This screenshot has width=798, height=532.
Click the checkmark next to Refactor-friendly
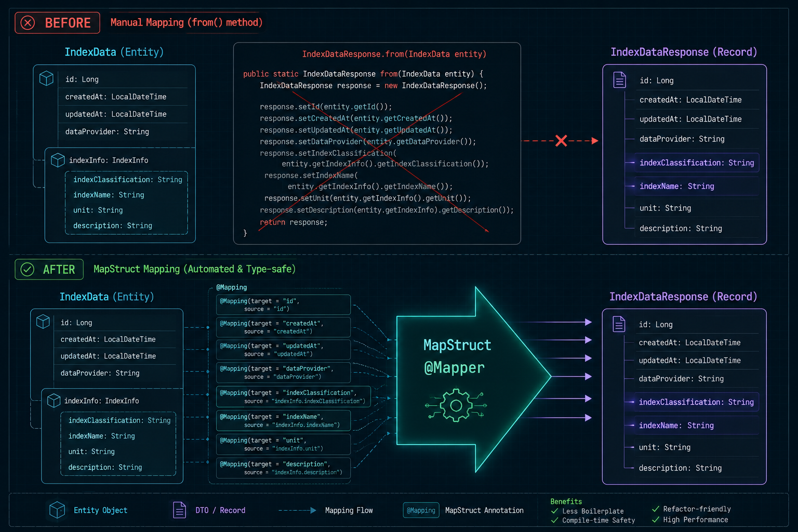tap(656, 509)
